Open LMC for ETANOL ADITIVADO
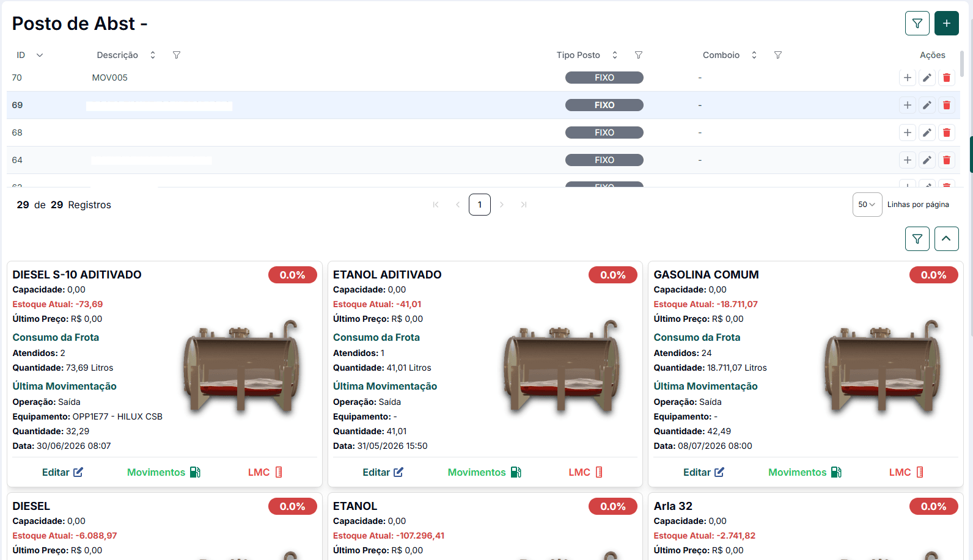 point(586,472)
